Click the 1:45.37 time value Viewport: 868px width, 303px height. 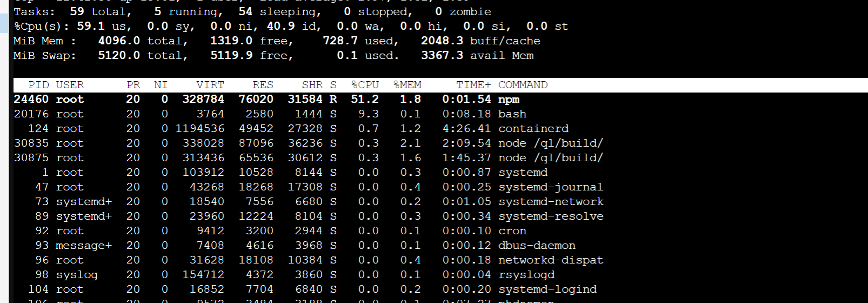466,158
